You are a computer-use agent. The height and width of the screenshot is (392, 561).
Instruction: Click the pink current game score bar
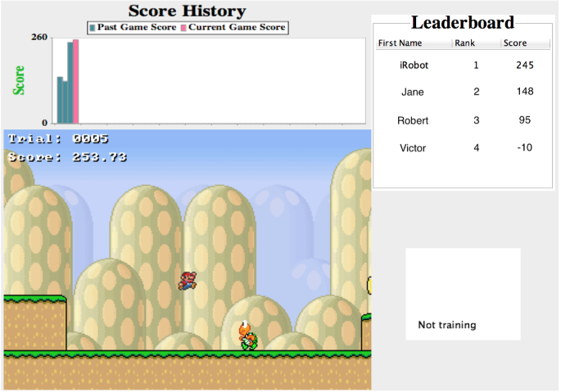tap(76, 82)
